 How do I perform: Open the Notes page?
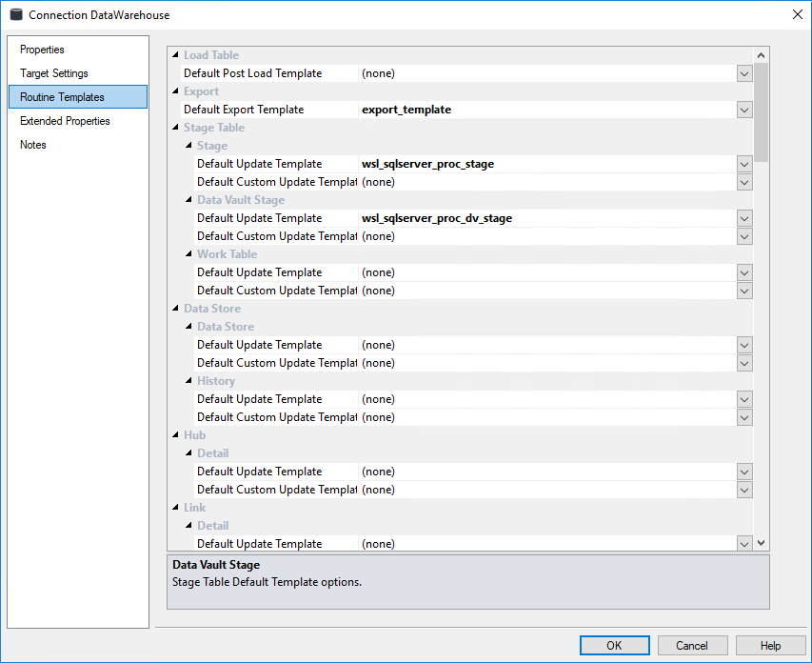(33, 145)
